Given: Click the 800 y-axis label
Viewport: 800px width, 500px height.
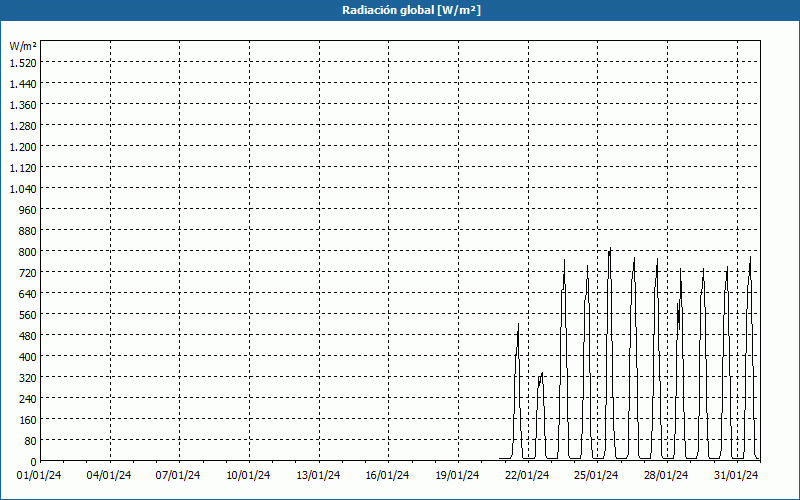Looking at the screenshot, I should (27, 251).
